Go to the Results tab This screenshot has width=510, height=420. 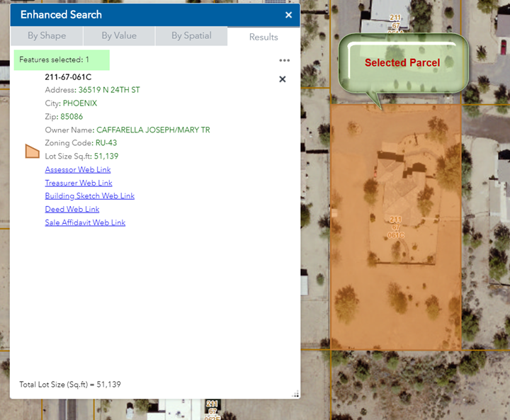[263, 37]
